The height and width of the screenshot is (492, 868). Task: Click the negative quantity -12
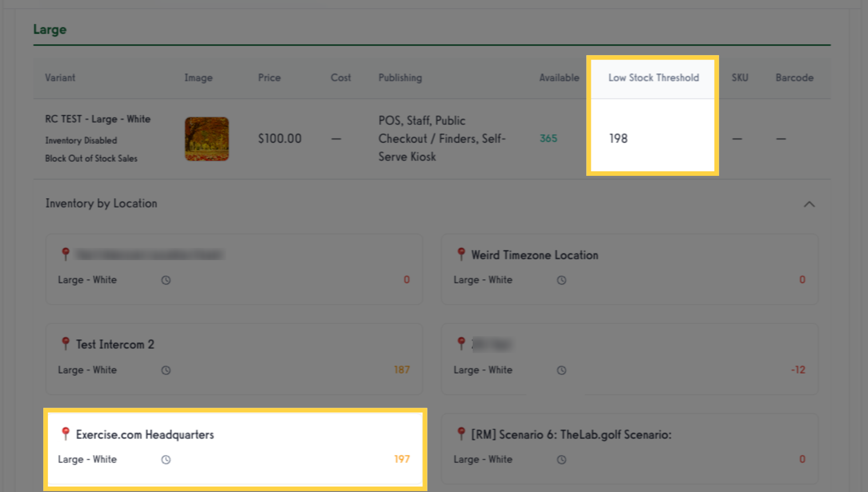click(798, 370)
